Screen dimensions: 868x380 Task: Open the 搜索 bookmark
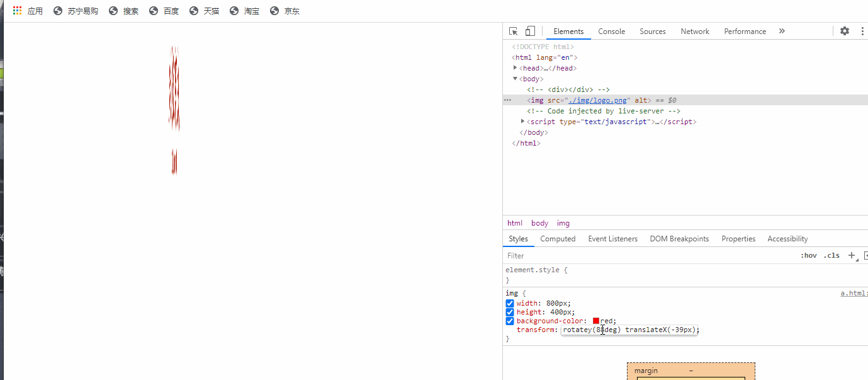click(123, 11)
